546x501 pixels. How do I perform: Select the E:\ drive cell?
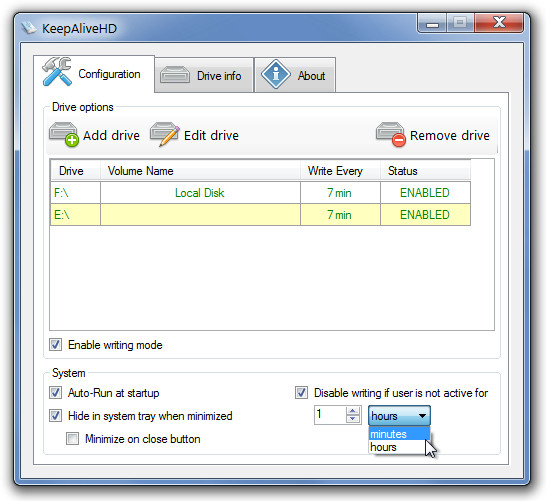(76, 214)
